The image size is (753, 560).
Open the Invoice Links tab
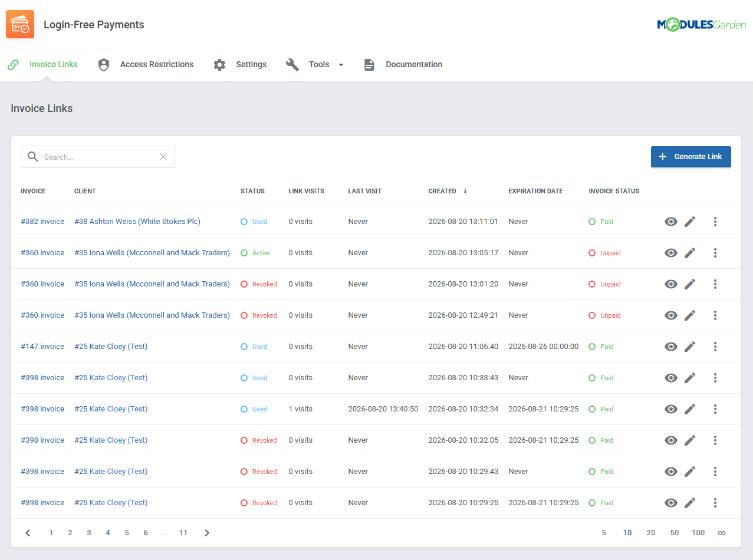click(x=42, y=64)
